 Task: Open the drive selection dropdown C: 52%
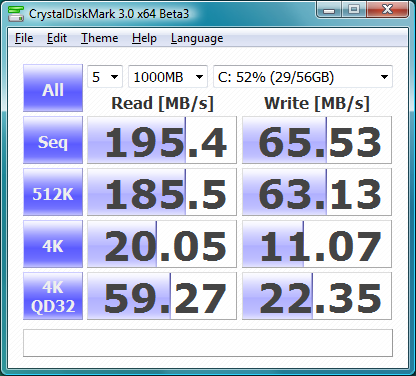tap(303, 77)
